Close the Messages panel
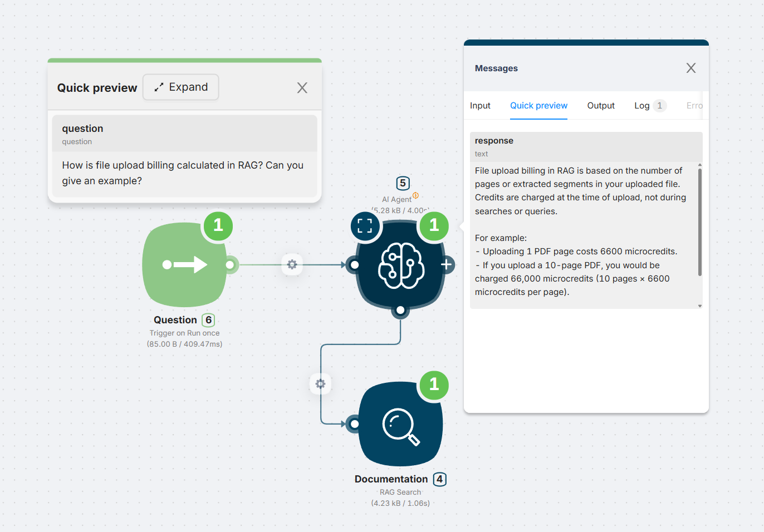This screenshot has height=532, width=764. pyautogui.click(x=691, y=68)
